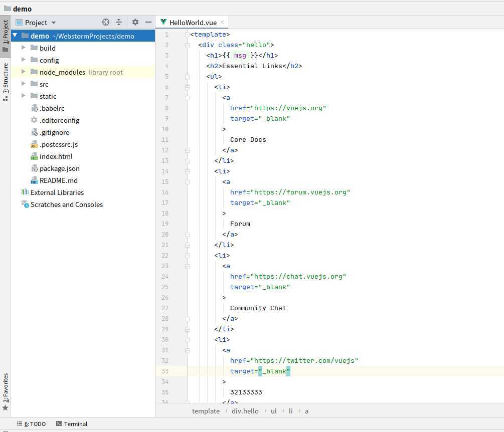Screen dimensions: 504x432
Task: Close the HelloWorld.vue tab
Action: tap(222, 22)
